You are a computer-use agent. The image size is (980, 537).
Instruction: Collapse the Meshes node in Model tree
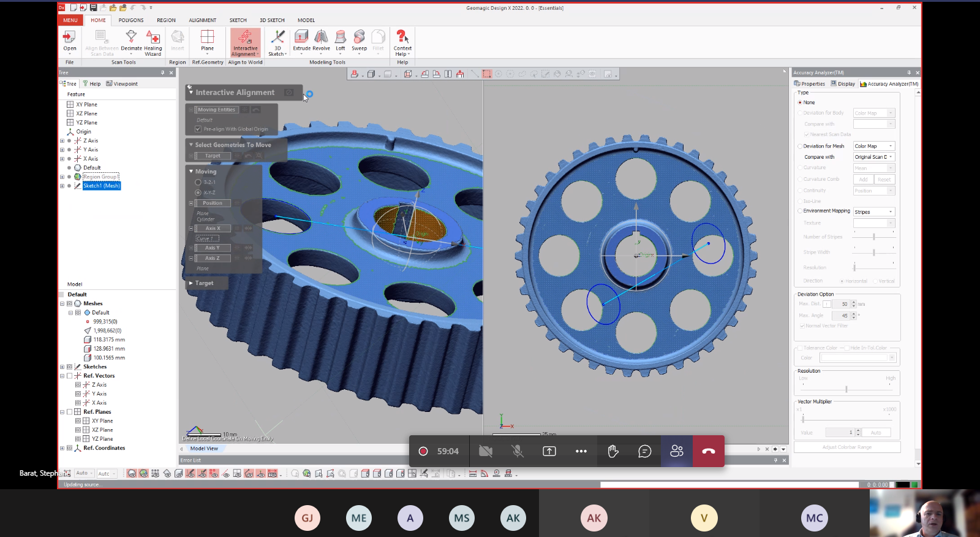coord(62,303)
